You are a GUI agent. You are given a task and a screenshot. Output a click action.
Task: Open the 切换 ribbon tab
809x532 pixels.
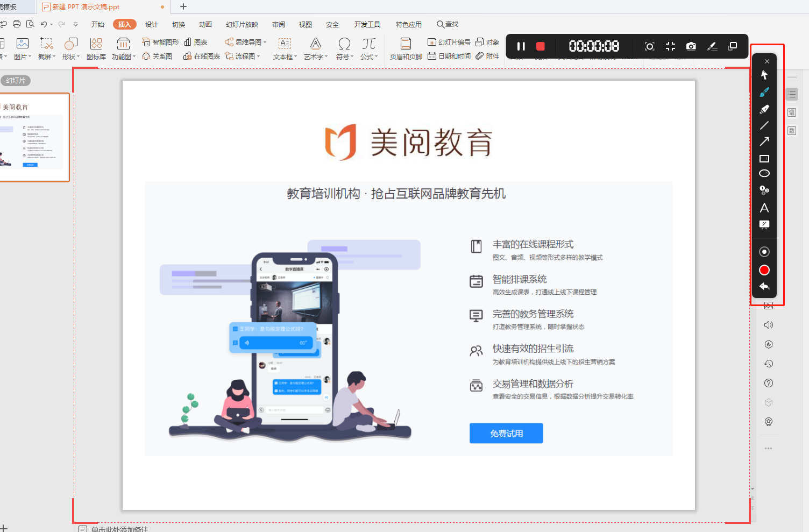pos(179,24)
